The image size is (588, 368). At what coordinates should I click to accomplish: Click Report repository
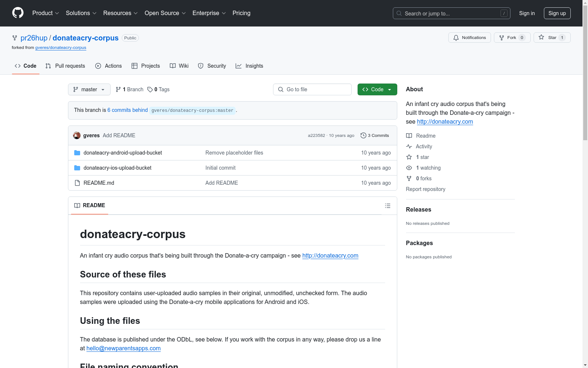coord(426,189)
